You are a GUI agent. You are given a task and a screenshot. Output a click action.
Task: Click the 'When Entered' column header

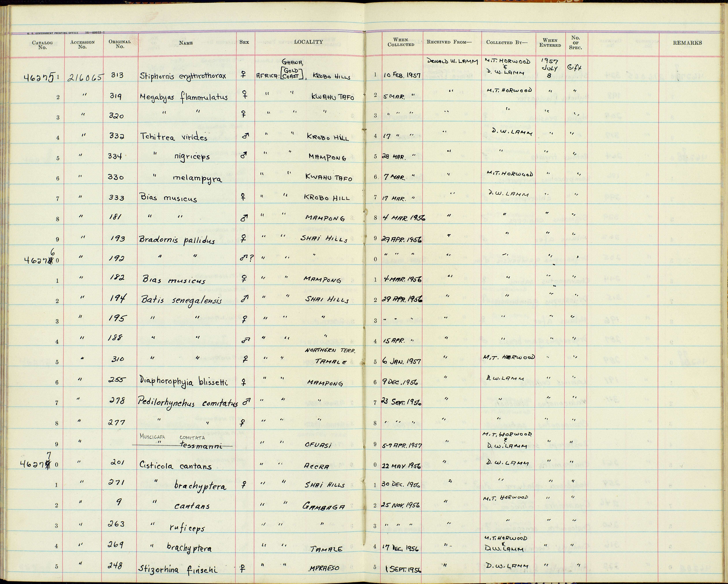(x=550, y=43)
